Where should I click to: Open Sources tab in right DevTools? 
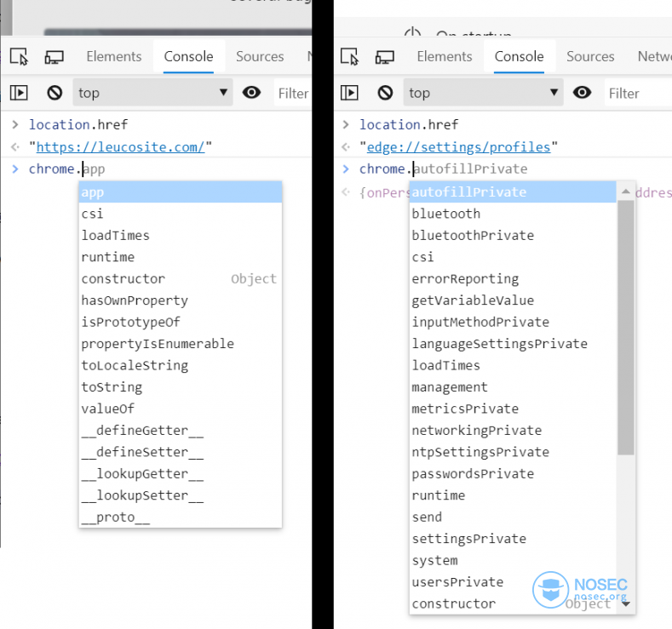(590, 56)
